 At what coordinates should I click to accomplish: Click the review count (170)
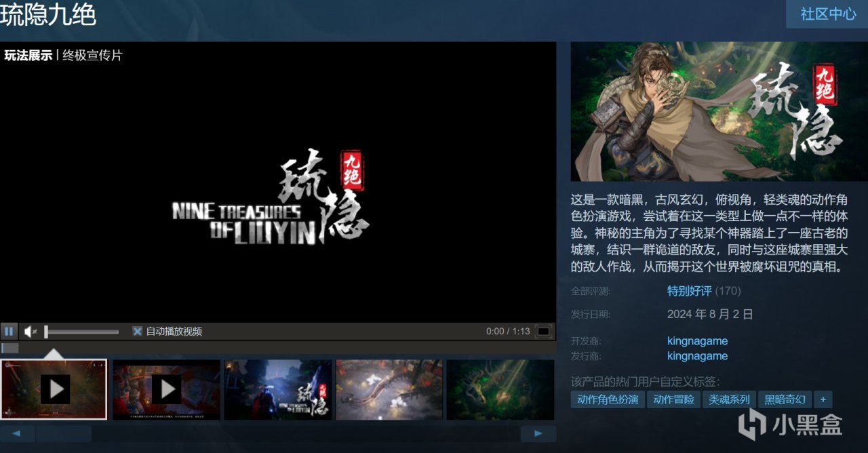coord(728,291)
